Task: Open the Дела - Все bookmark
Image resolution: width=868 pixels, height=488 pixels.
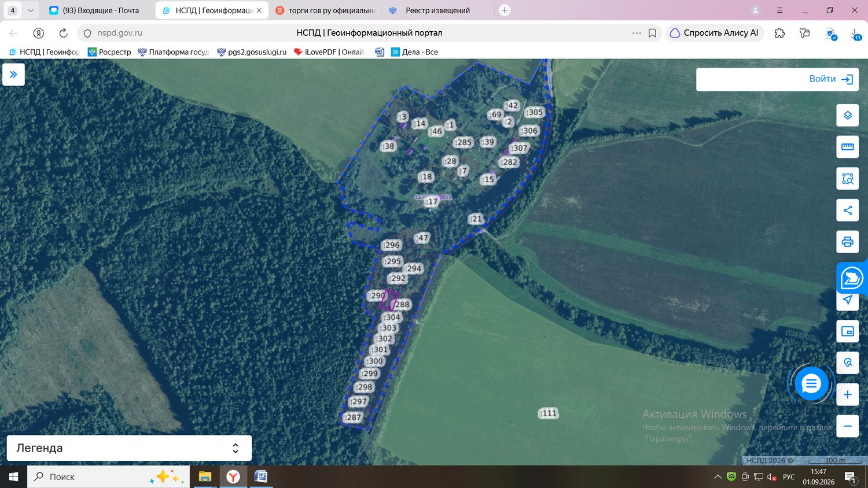Action: point(414,52)
